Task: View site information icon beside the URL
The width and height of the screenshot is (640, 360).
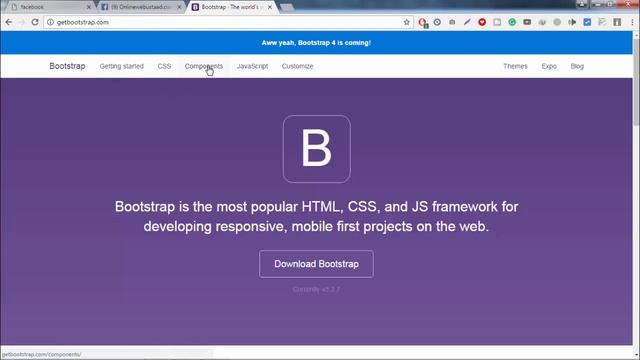Action: point(50,22)
